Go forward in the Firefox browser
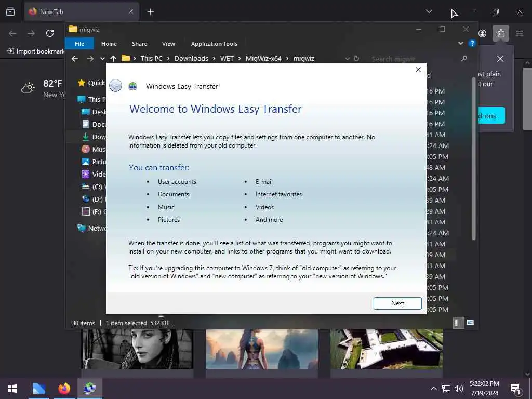The width and height of the screenshot is (532, 399). click(31, 33)
